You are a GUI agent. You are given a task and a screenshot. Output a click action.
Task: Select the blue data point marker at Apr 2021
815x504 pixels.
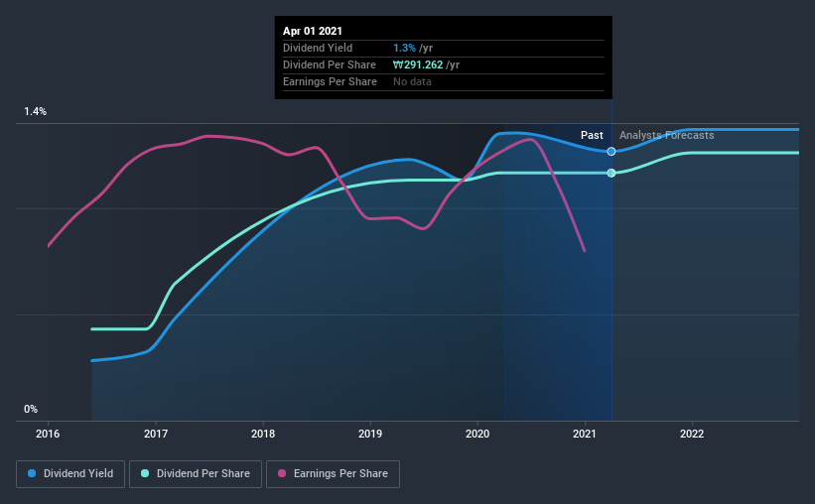tap(611, 151)
